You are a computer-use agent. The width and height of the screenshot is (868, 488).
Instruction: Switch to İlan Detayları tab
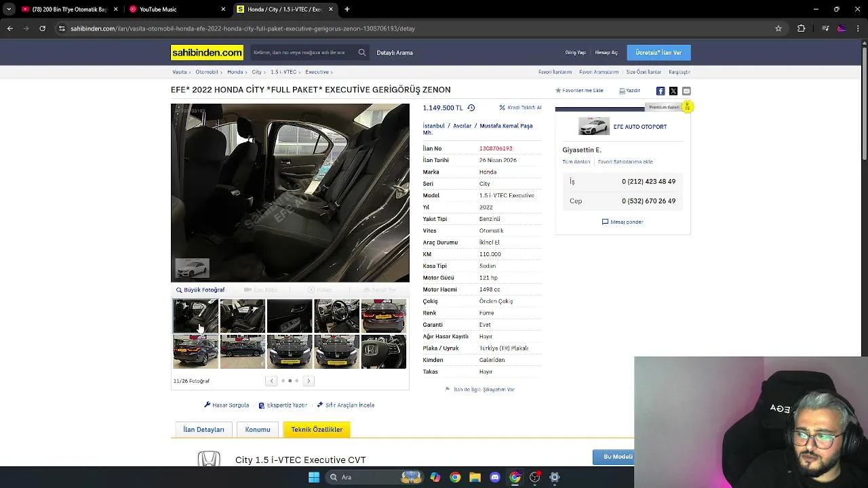pyautogui.click(x=203, y=430)
